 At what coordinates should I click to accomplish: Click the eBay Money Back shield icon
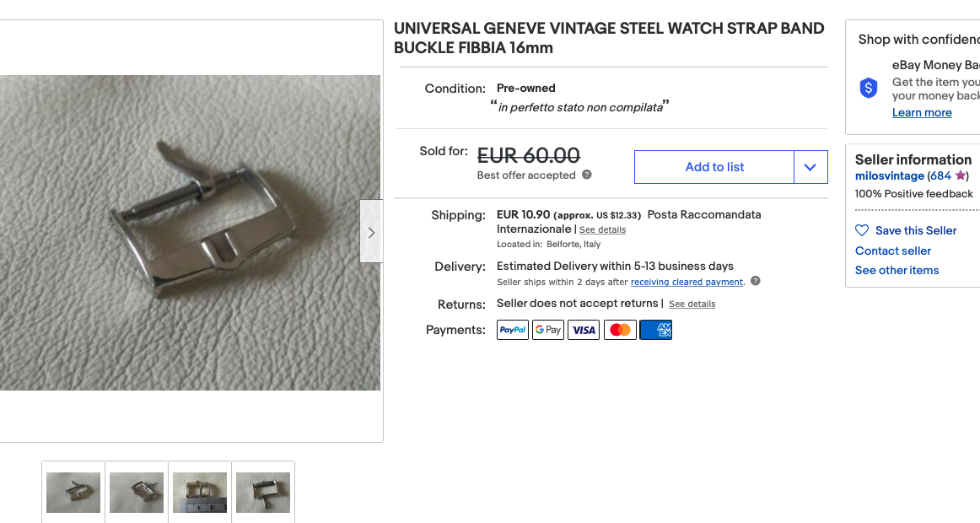point(868,88)
